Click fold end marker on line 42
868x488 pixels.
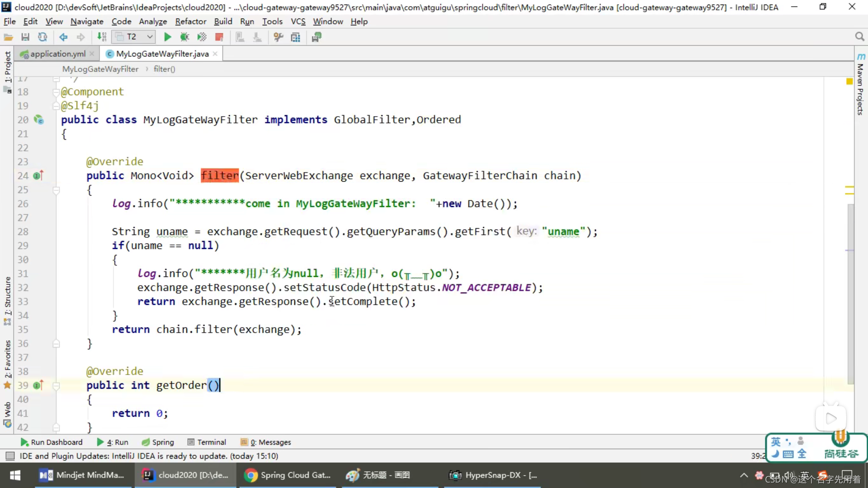56,427
